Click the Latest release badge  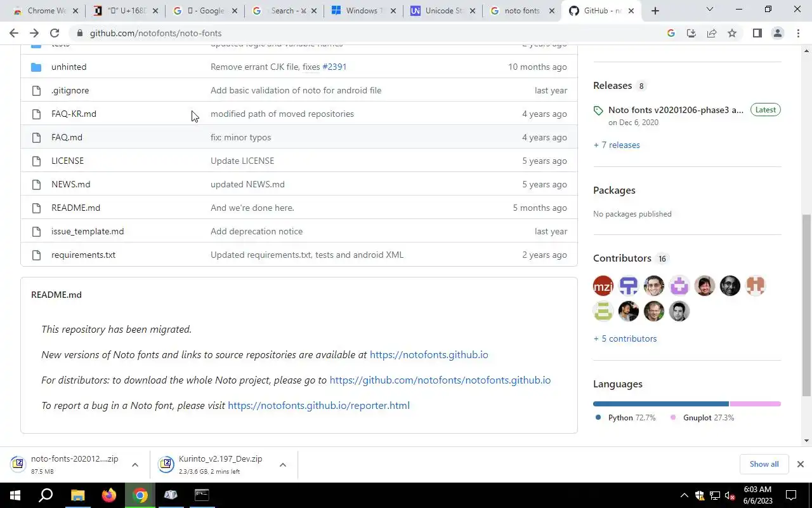765,110
